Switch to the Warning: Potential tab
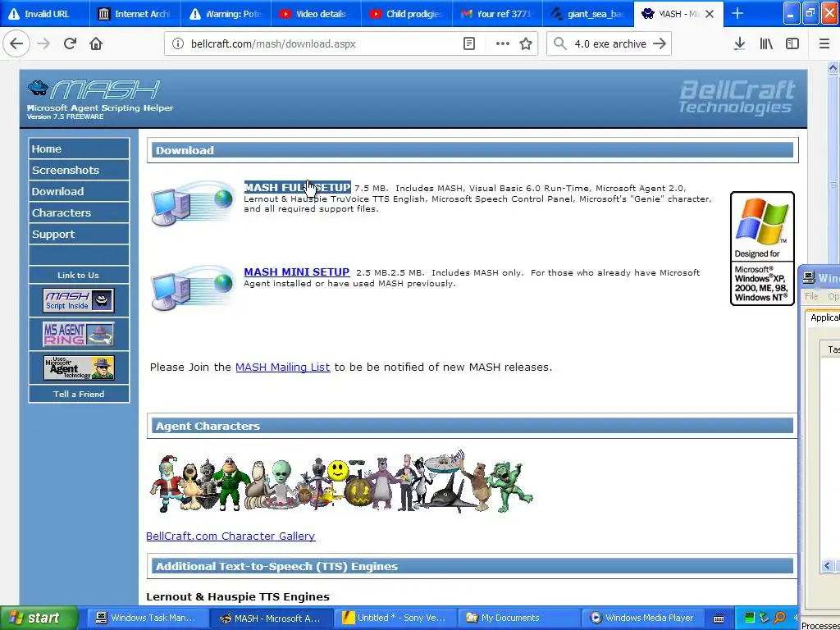The width and height of the screenshot is (840, 630). tap(226, 14)
